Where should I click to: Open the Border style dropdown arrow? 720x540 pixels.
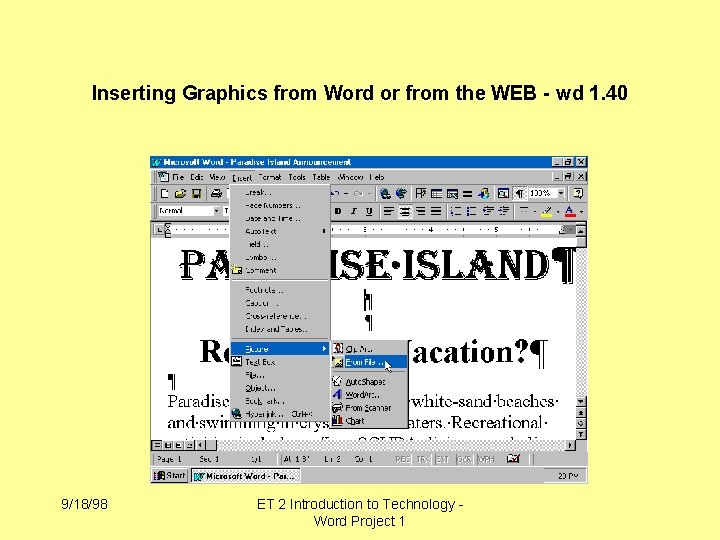[x=535, y=211]
